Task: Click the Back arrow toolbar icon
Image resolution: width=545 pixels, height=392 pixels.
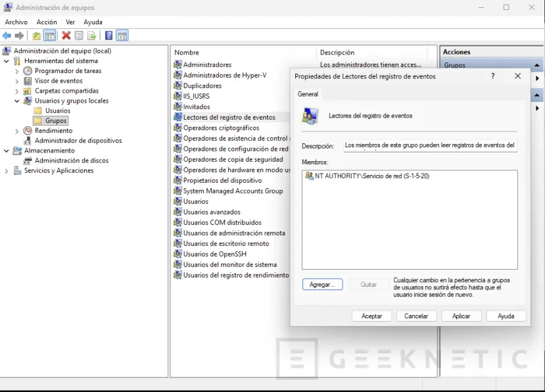Action: [x=7, y=36]
